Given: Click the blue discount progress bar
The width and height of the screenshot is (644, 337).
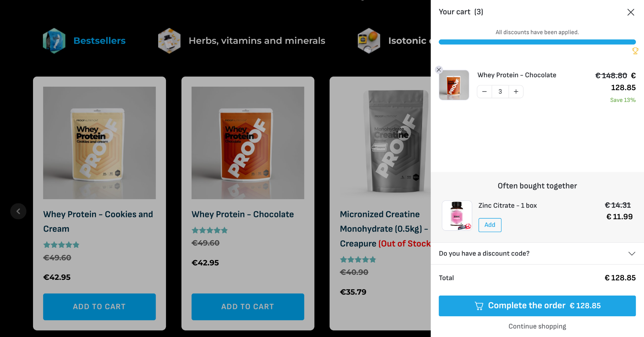Looking at the screenshot, I should click(x=537, y=42).
